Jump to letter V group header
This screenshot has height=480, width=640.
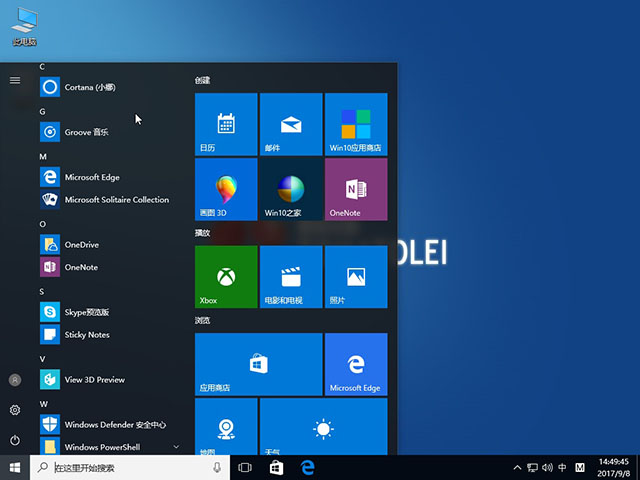click(x=42, y=359)
